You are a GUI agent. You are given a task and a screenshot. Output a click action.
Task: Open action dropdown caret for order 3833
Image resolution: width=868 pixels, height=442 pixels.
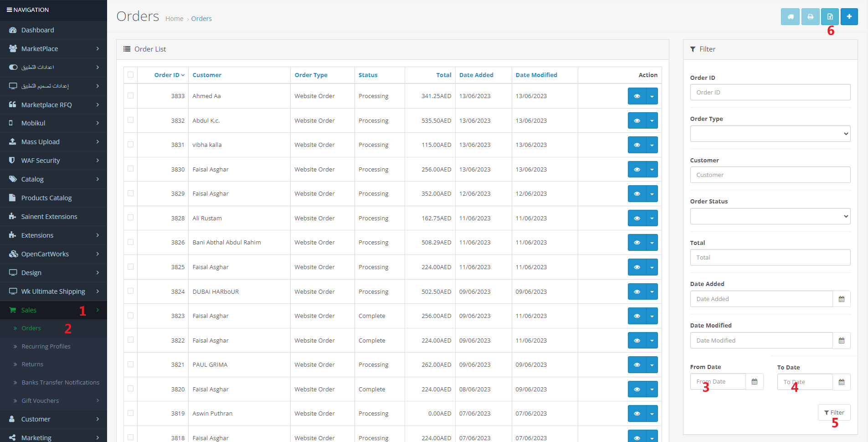[652, 96]
